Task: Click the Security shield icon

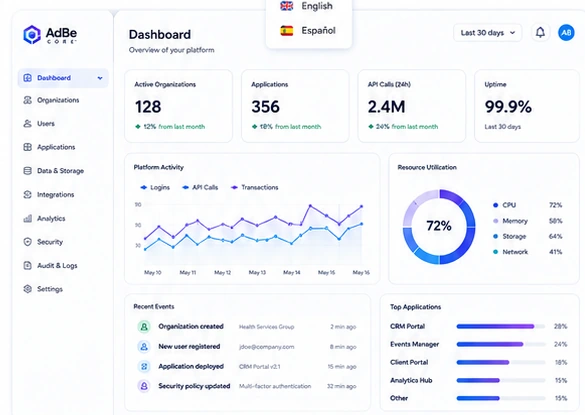Action: [x=27, y=242]
